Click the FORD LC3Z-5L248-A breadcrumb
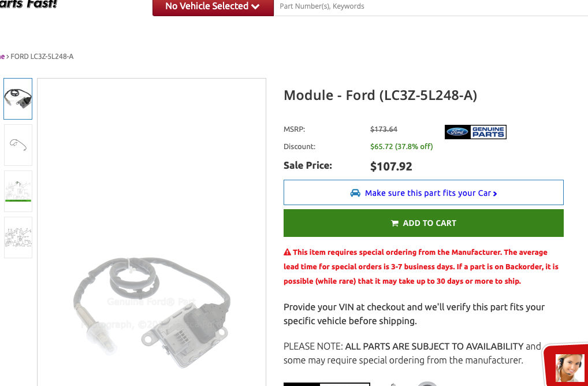Viewport: 588px width, 386px height. point(42,56)
